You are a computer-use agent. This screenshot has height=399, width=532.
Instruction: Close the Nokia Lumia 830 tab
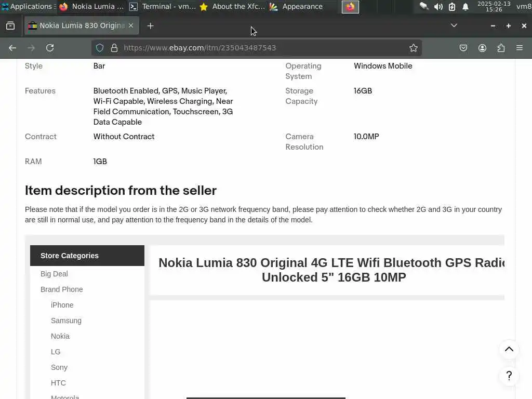coord(131,26)
